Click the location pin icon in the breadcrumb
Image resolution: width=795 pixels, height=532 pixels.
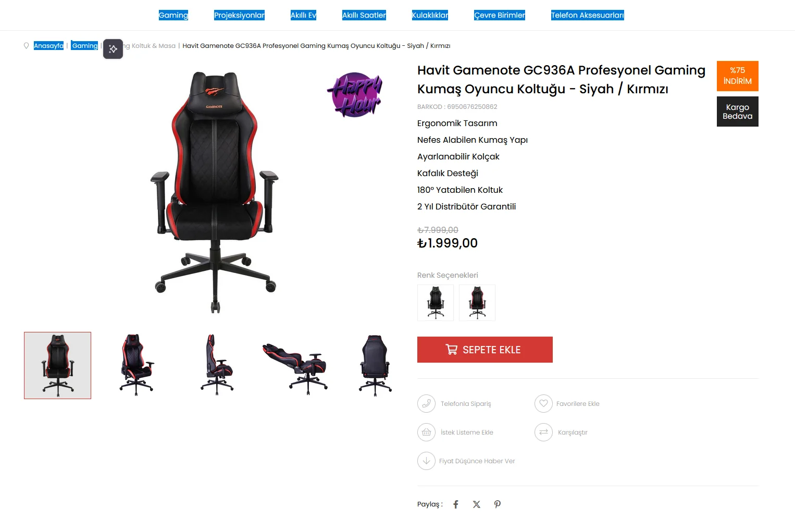tap(27, 46)
